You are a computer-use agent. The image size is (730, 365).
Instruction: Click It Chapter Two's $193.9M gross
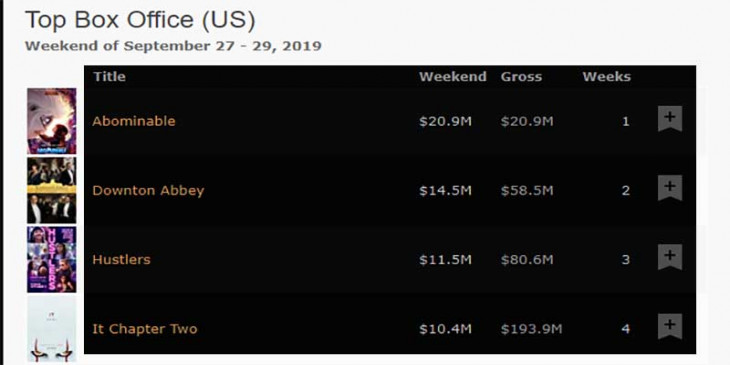tap(531, 329)
